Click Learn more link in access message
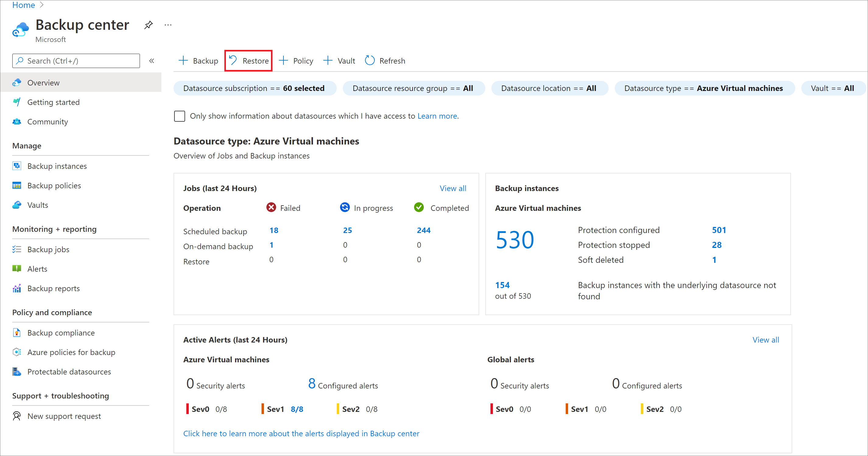 [438, 115]
